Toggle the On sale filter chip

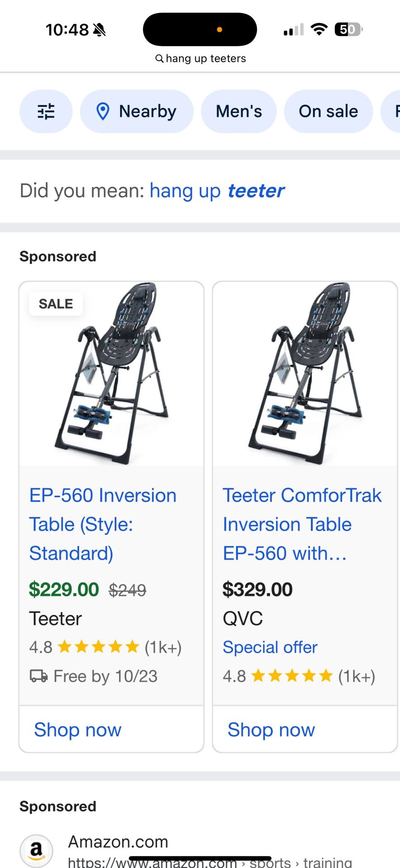click(328, 111)
